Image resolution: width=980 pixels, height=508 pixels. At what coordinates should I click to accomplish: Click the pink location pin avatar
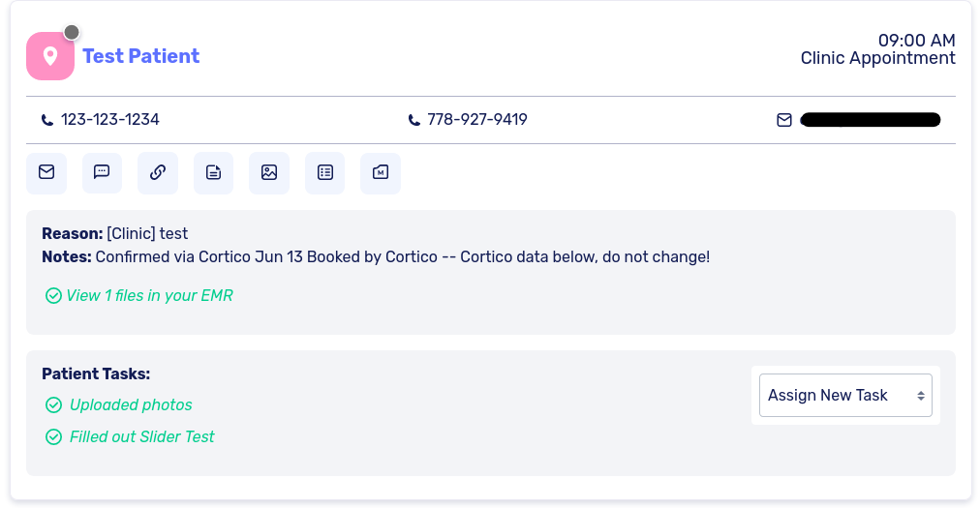coord(50,56)
